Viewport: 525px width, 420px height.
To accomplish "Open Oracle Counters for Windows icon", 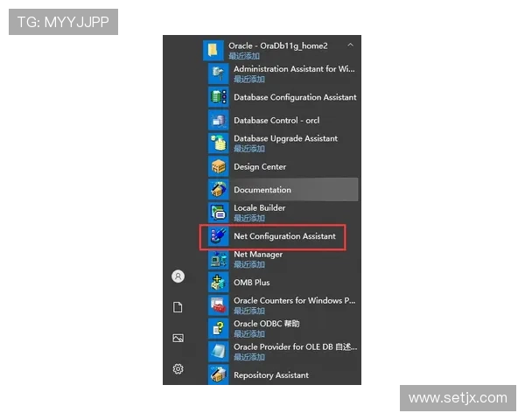I will 218,305.
